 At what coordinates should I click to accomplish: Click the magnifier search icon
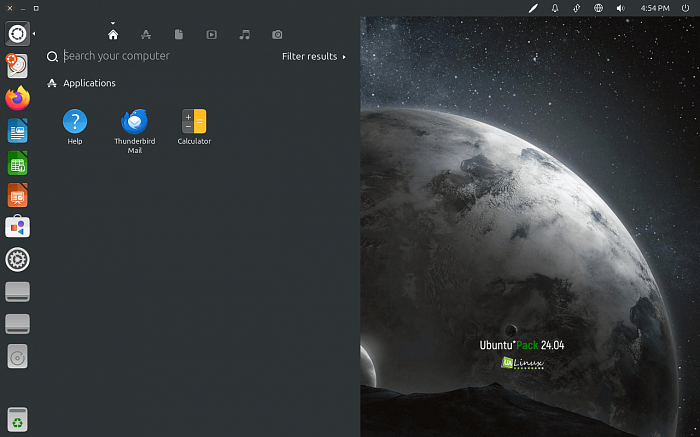click(52, 57)
